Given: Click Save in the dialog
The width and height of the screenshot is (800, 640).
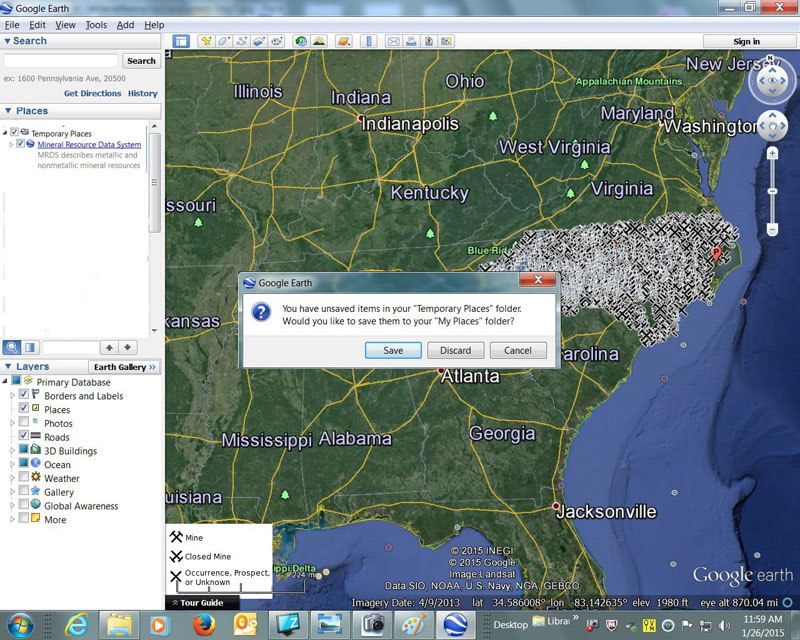Looking at the screenshot, I should (393, 351).
